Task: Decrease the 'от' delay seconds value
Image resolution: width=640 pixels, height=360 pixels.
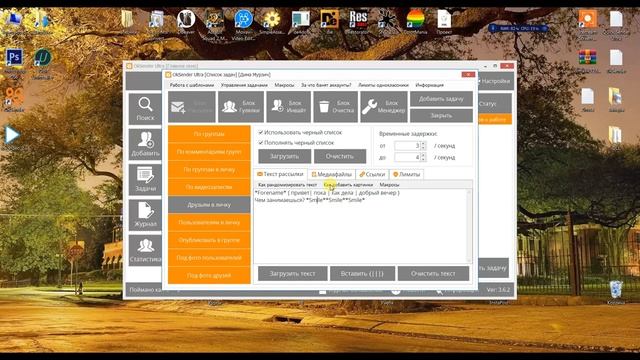Action: click(423, 147)
